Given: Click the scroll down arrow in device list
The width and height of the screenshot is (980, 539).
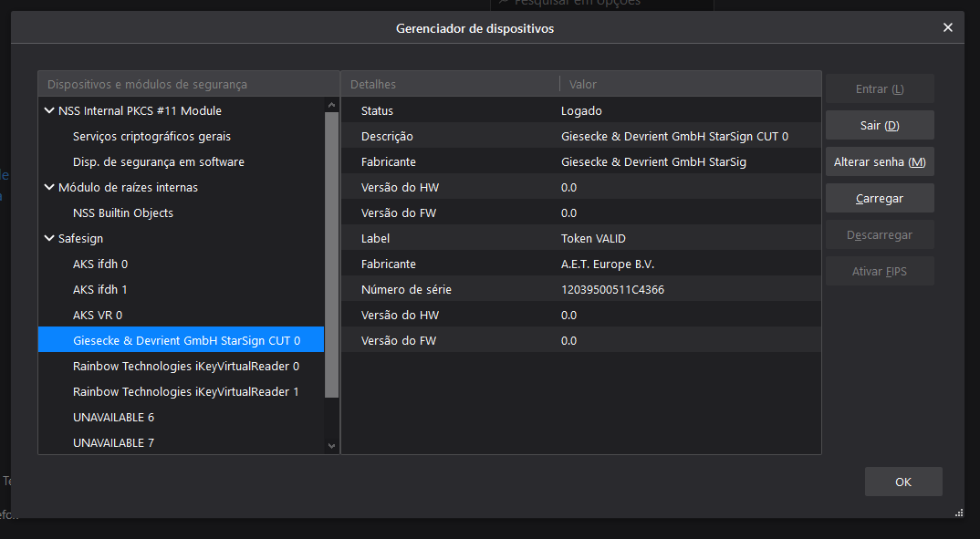Looking at the screenshot, I should 331,445.
